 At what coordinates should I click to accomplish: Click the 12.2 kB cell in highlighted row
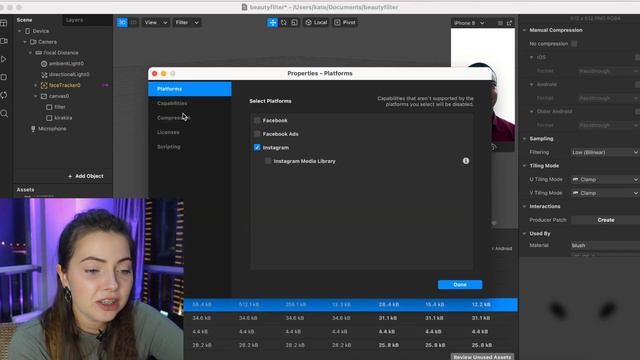(x=481, y=304)
